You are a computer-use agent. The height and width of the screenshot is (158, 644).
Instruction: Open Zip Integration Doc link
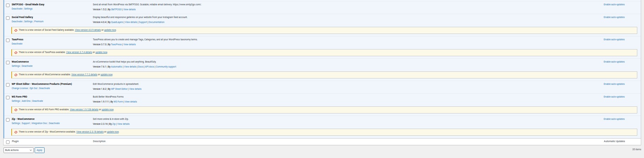39,123
